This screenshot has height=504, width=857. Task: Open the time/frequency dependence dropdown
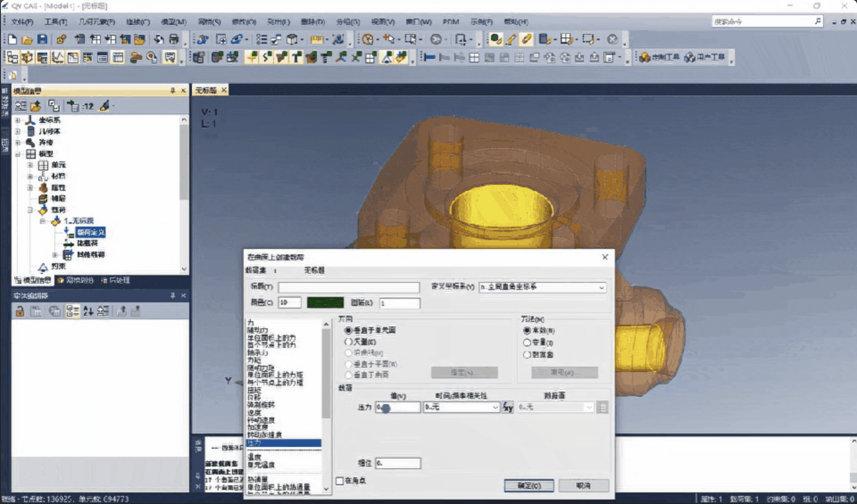462,407
